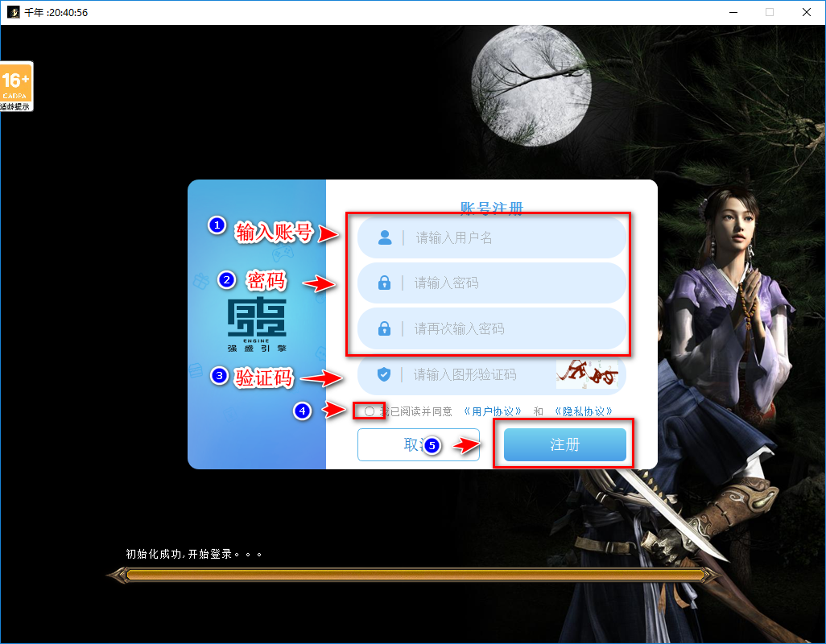Click the lock icon in confirm password field
This screenshot has height=644, width=826.
click(x=385, y=329)
